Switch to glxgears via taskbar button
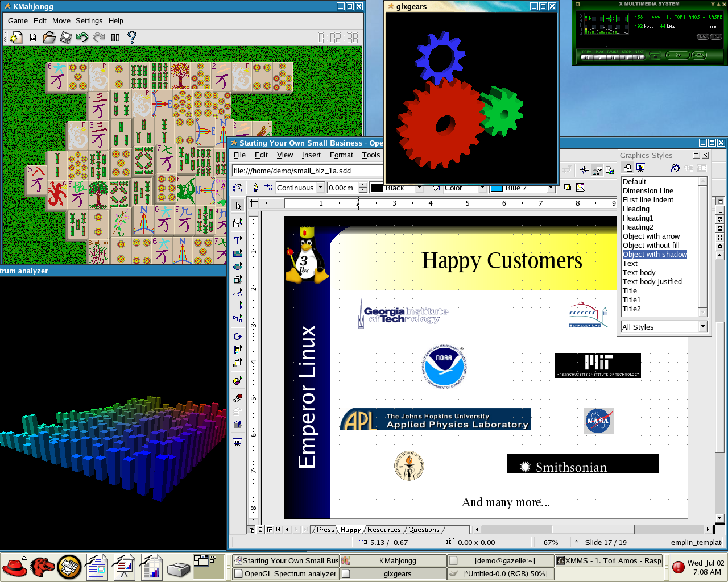 tap(393, 573)
